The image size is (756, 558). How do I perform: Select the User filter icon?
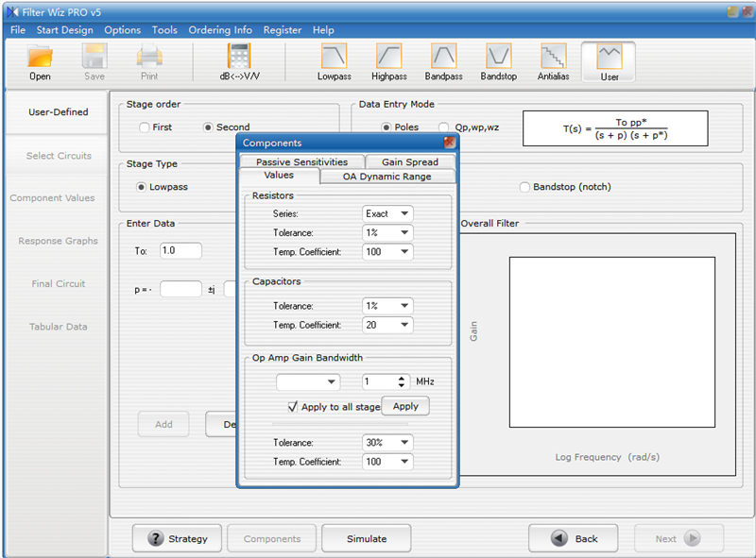[x=610, y=57]
